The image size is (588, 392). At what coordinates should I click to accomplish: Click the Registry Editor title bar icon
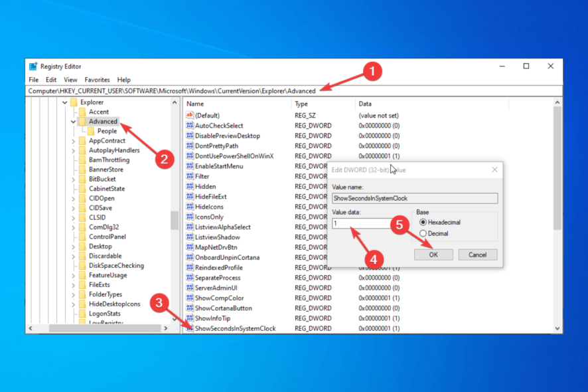click(33, 66)
